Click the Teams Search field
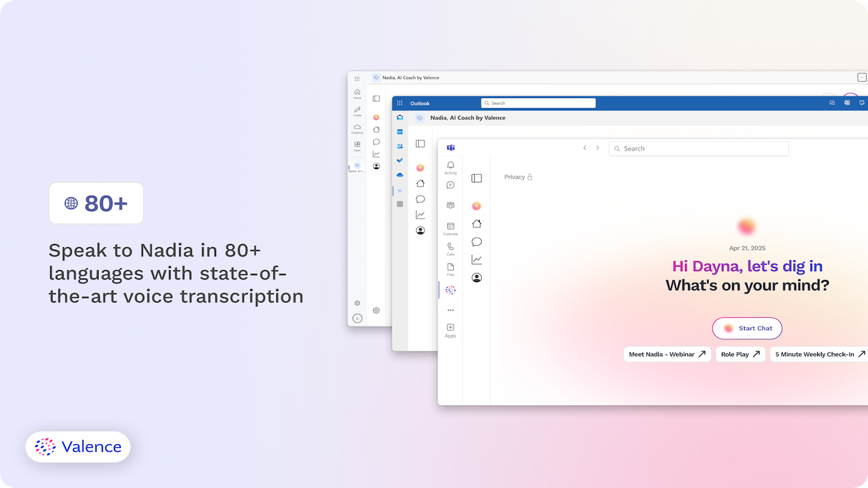868x488 pixels. tap(699, 149)
